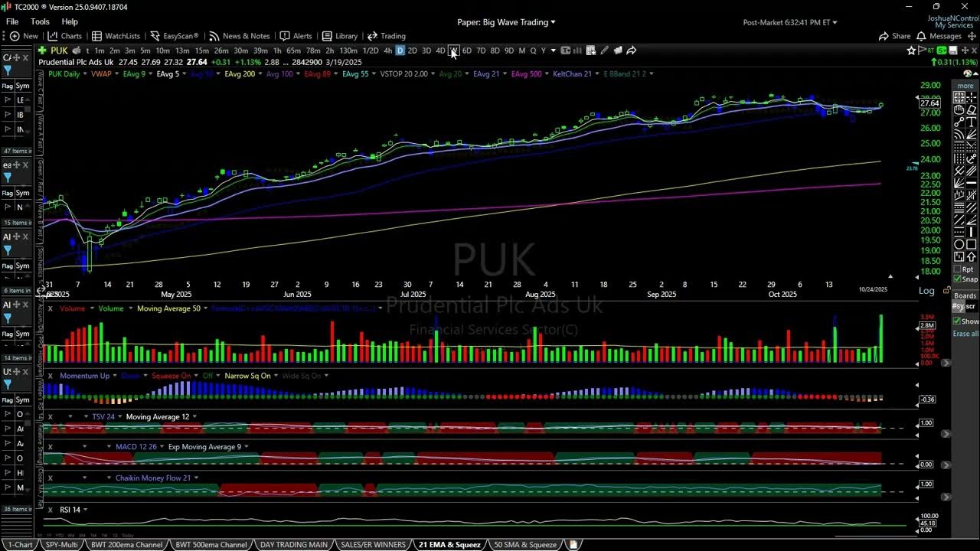
Task: Select the hand pan tool
Action: (959, 110)
